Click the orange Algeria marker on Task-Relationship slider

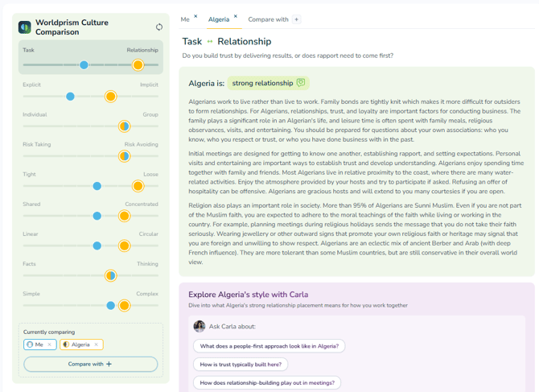click(x=138, y=65)
